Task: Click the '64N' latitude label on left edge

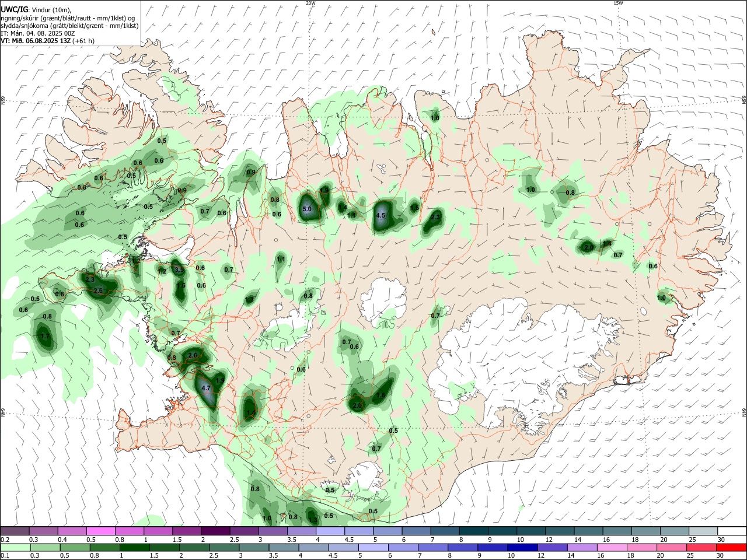Action: tap(3, 412)
